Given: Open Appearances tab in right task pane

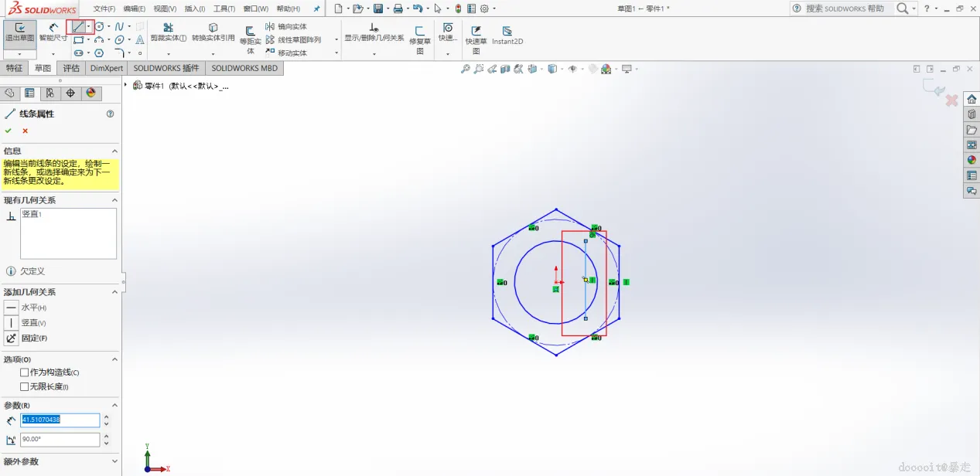Looking at the screenshot, I should [971, 160].
